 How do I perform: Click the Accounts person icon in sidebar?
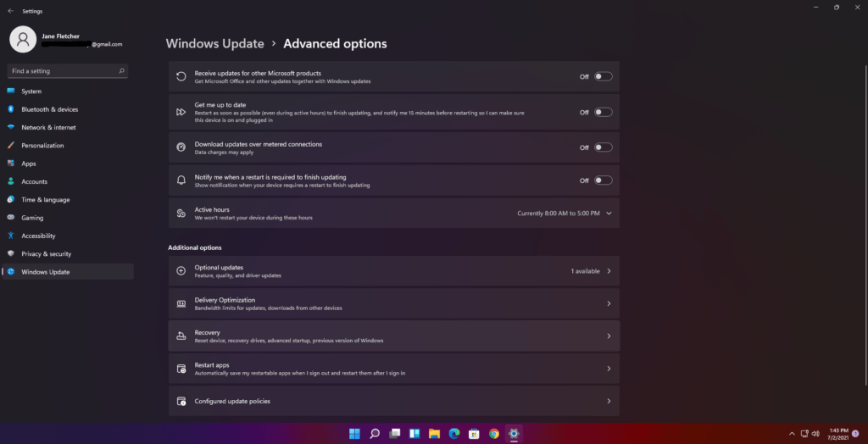[x=10, y=181]
